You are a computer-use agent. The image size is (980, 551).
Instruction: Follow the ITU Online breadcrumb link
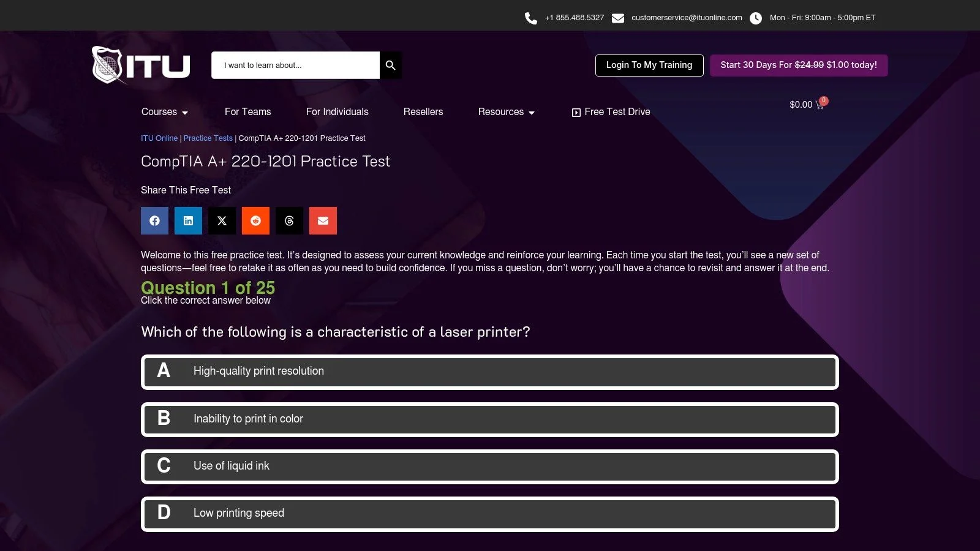[x=159, y=138]
